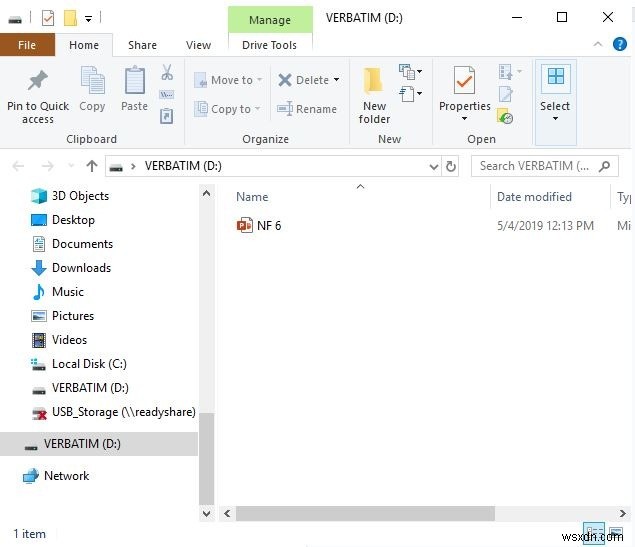
Task: Click navigation pane scroll down arrow
Action: click(x=206, y=513)
